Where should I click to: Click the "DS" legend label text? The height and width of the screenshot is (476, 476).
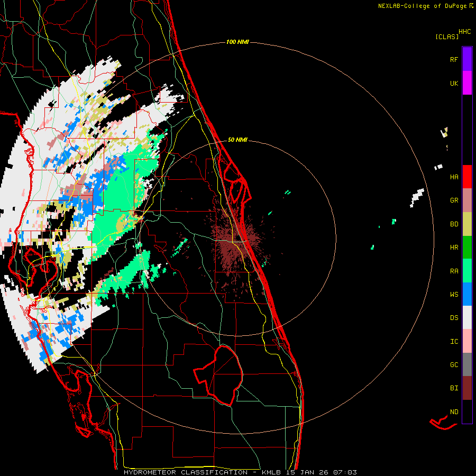click(454, 318)
